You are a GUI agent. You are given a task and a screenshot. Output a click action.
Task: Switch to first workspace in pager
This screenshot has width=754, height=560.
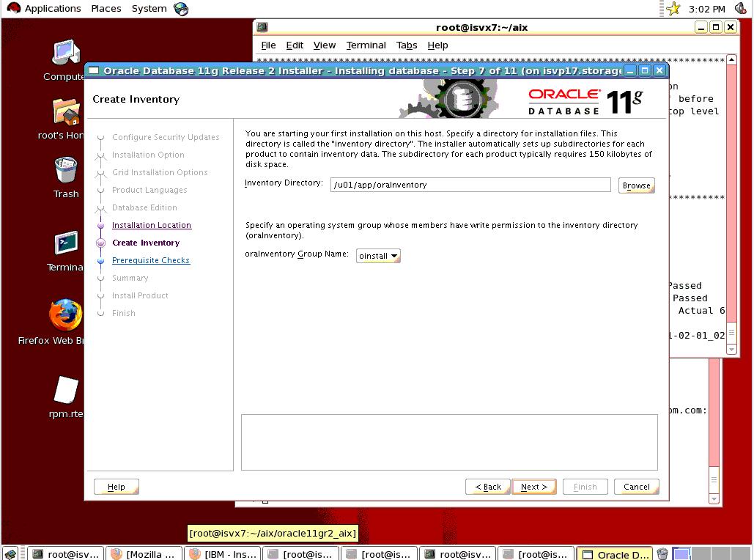(x=681, y=553)
